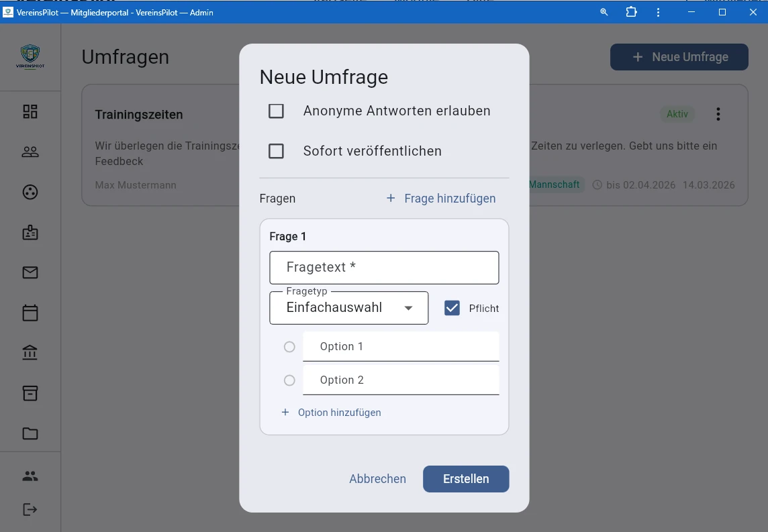Image resolution: width=768 pixels, height=532 pixels.
Task: Open the documents folder icon
Action: [30, 433]
